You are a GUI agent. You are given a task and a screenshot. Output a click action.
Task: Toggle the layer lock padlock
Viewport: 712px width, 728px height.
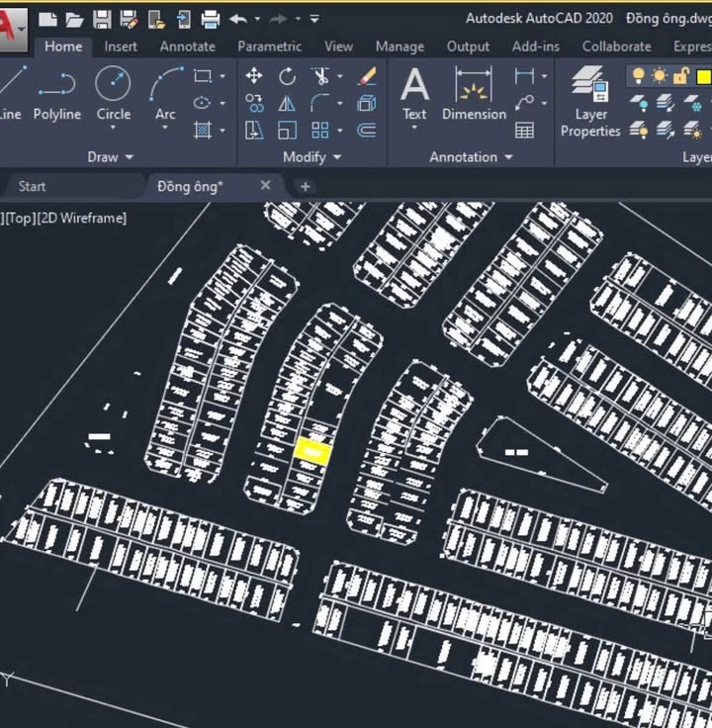680,76
